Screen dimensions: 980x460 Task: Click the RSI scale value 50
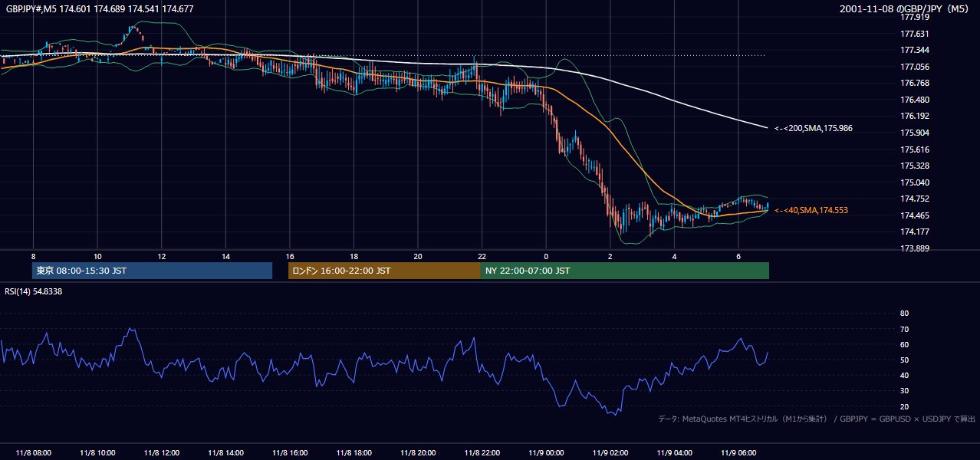[x=904, y=360]
